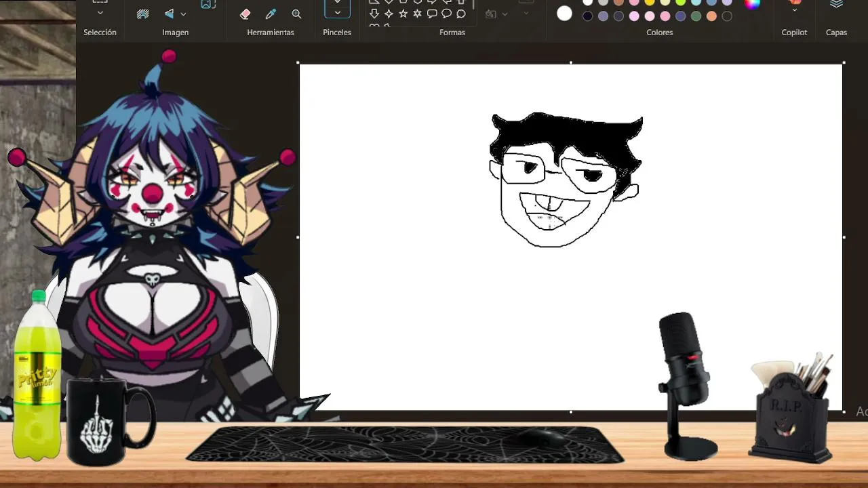Screen dimensions: 868x488
Task: Click the Colores group label
Action: [660, 33]
